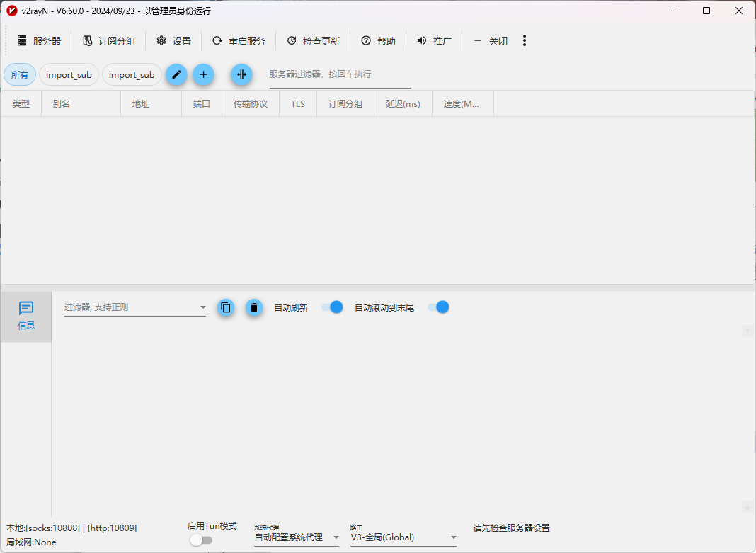
Task: Sort by the 速度(M... column header
Action: 463,103
